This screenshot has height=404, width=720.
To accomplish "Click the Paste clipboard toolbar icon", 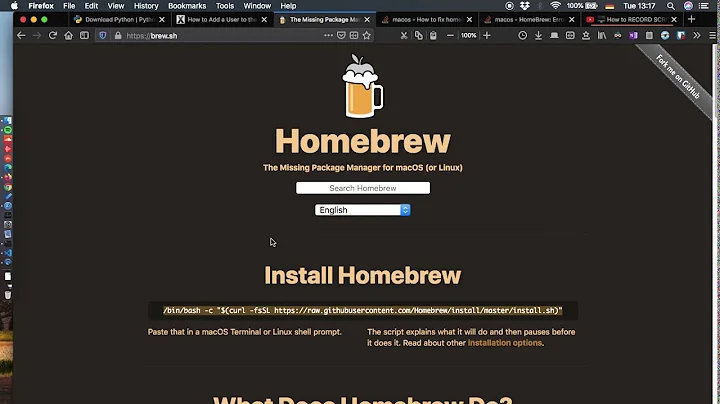I will pyautogui.click(x=433, y=35).
